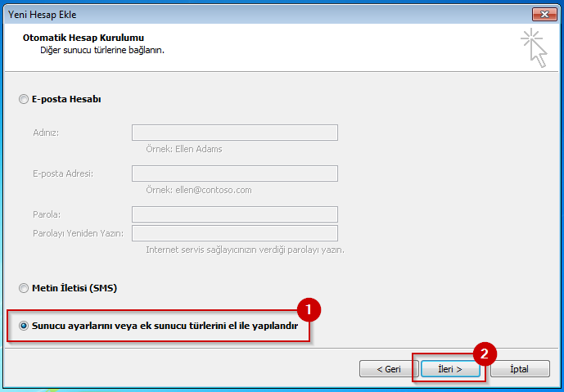Click the Adınız text field
Screen dimensions: 564x392
tap(234, 133)
